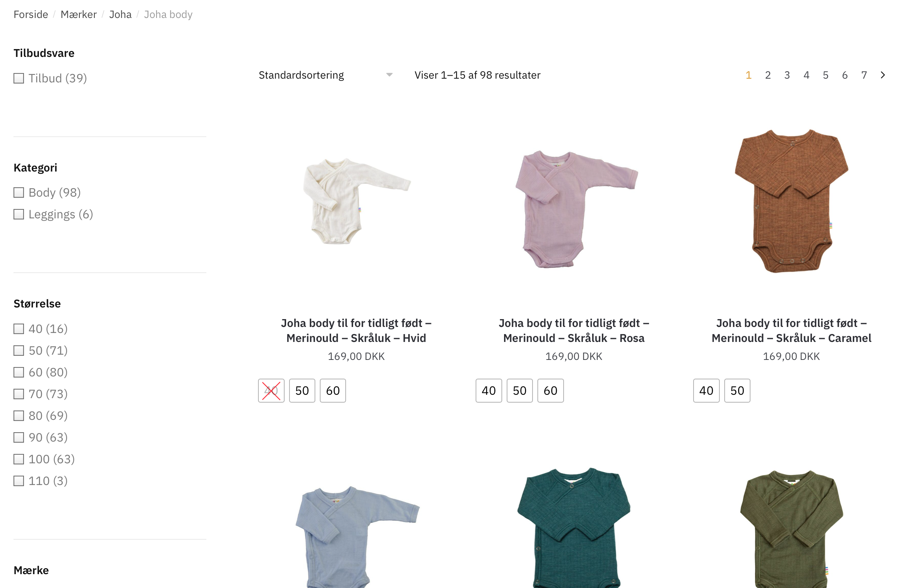Screen dimensions: 919x588
Task: Tick the Tilbud (39) checkbox
Action: click(19, 79)
